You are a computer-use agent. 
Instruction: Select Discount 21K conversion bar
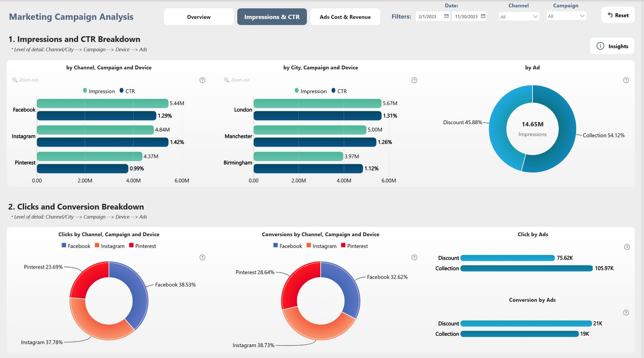(526, 323)
